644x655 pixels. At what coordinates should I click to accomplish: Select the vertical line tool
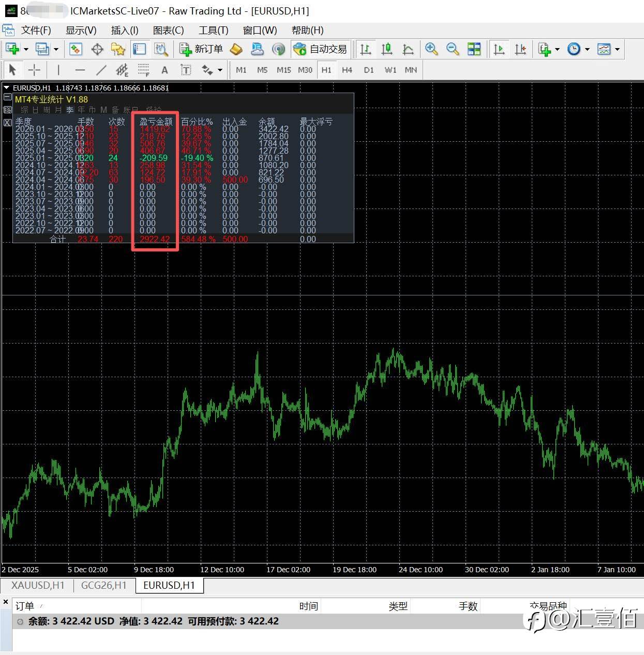58,70
